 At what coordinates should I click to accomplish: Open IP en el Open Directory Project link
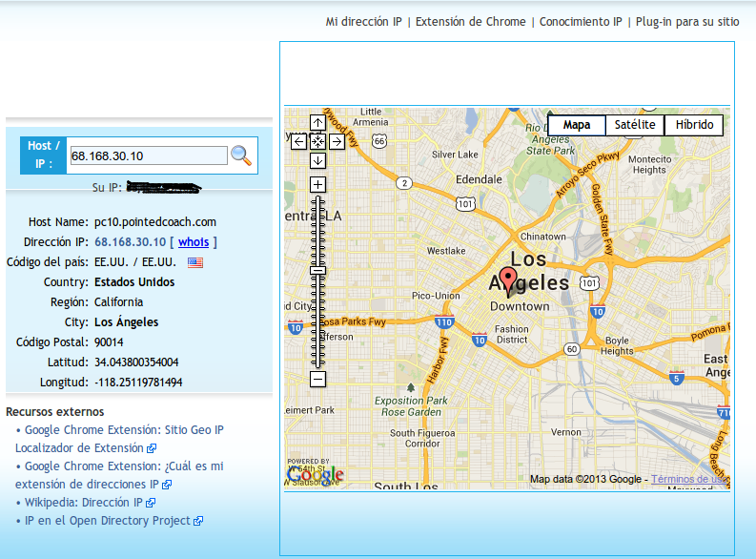coord(107,521)
